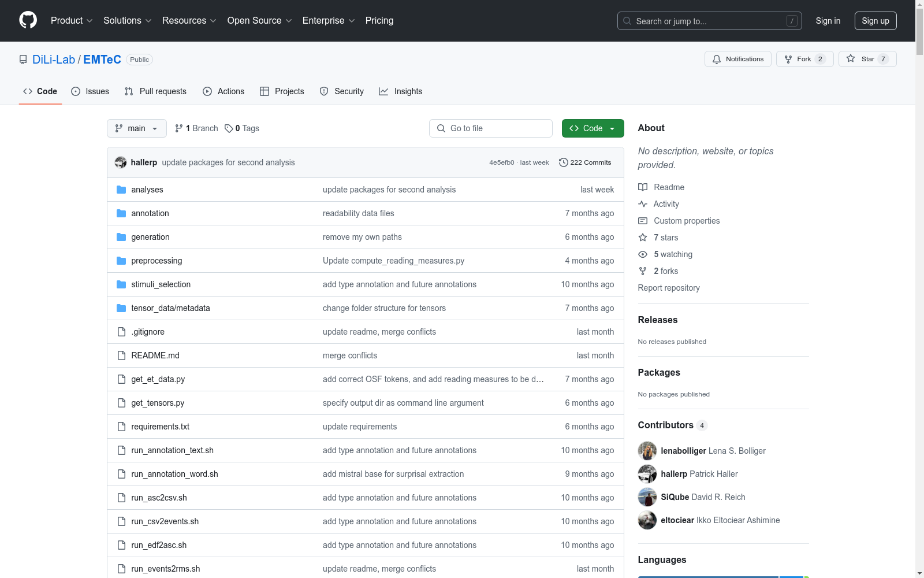Click the Report repository link
Image resolution: width=924 pixels, height=578 pixels.
pyautogui.click(x=669, y=288)
